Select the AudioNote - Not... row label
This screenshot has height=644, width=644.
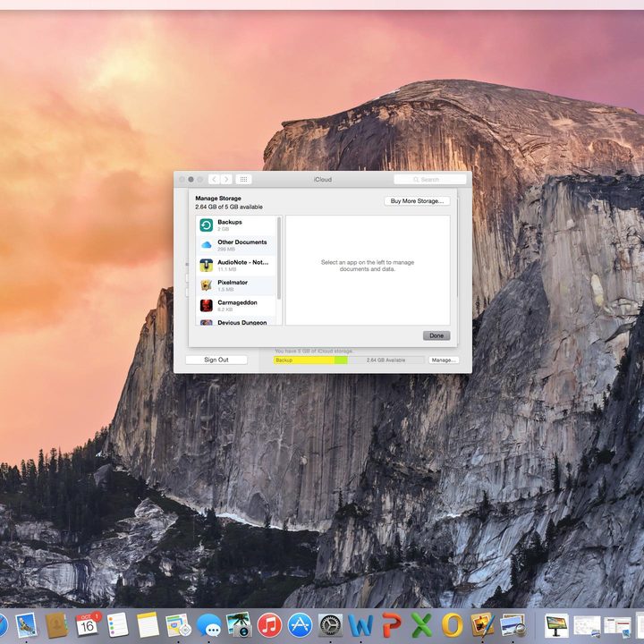[242, 262]
